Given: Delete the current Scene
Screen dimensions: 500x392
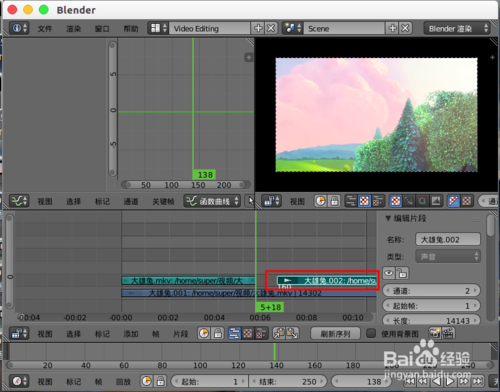Looking at the screenshot, I should (x=405, y=28).
